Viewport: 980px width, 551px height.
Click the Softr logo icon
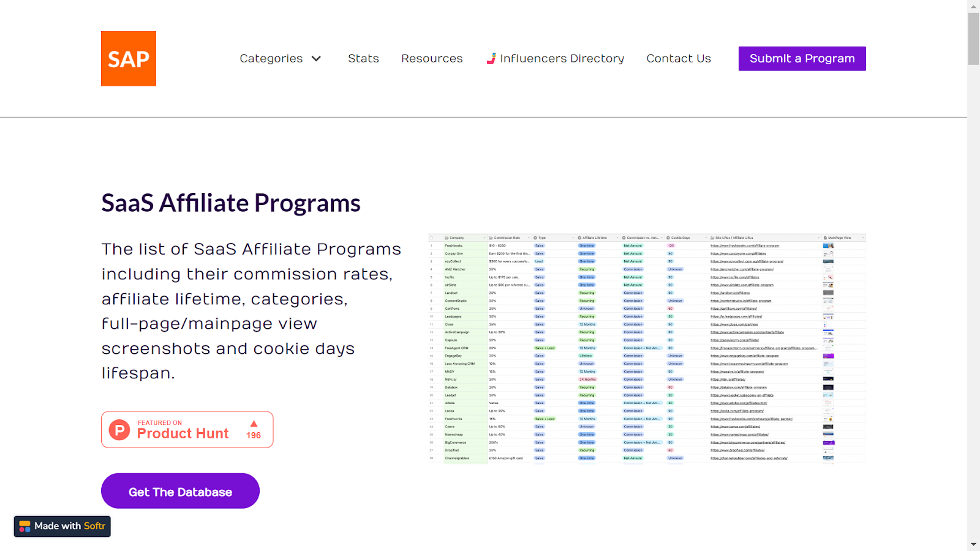[24, 527]
